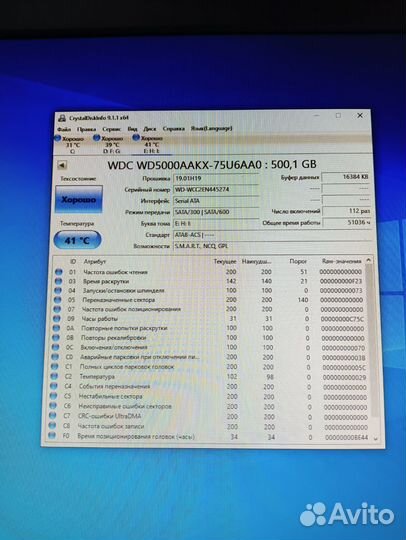Click status icon for 0C Включения/отключения
This screenshot has width=406, height=540.
point(56,347)
